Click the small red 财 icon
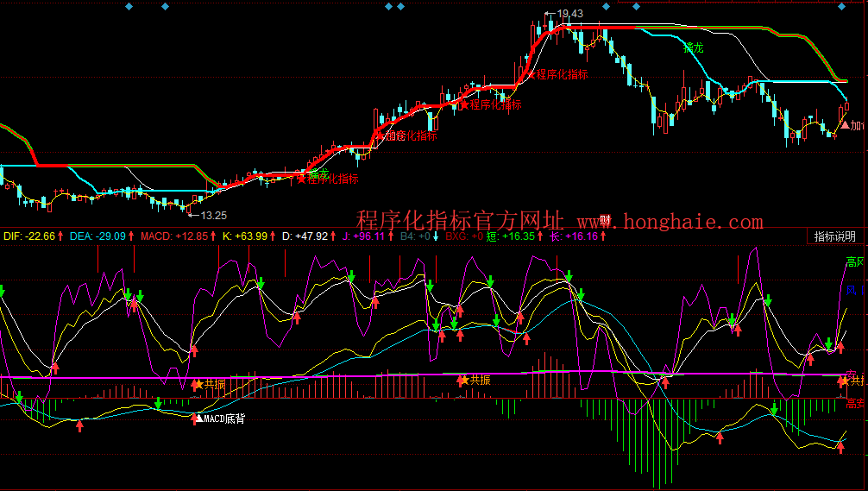The width and height of the screenshot is (868, 491). tap(605, 221)
